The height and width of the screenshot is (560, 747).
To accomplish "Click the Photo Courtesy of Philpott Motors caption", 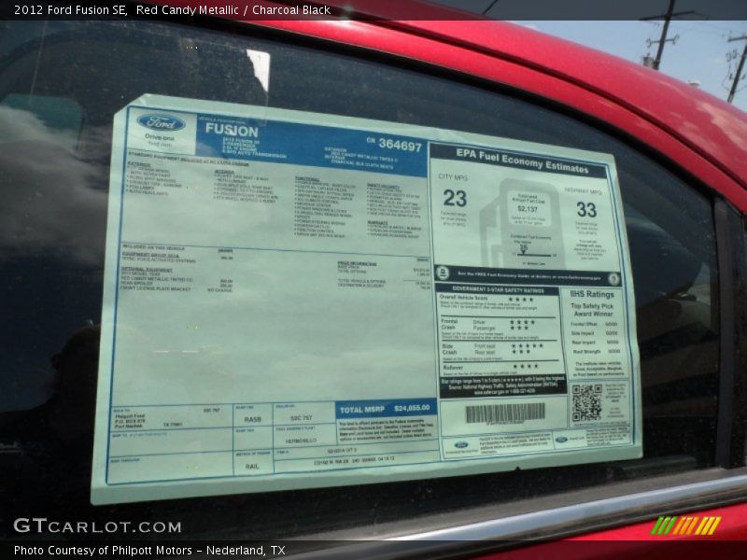I will coord(149,551).
